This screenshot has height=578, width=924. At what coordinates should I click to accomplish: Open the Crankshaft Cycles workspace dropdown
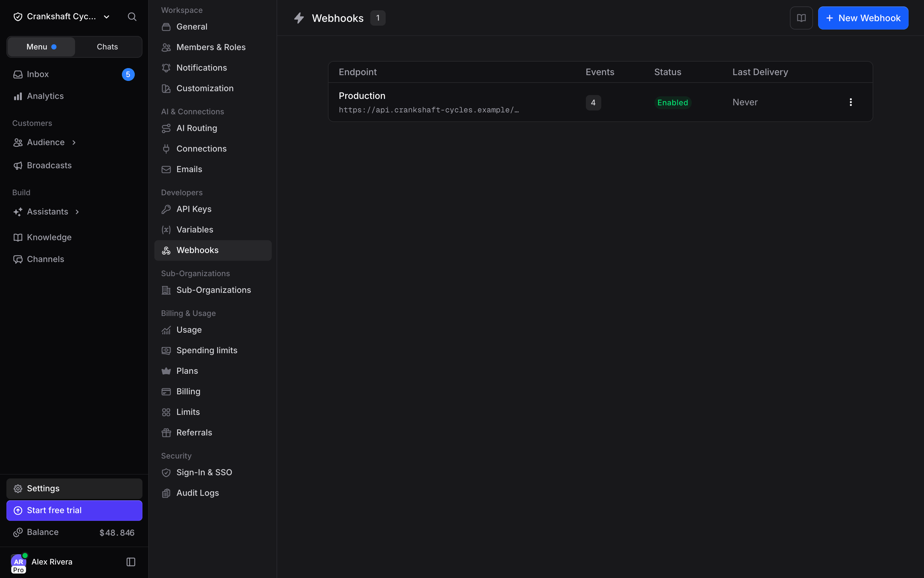tap(62, 16)
